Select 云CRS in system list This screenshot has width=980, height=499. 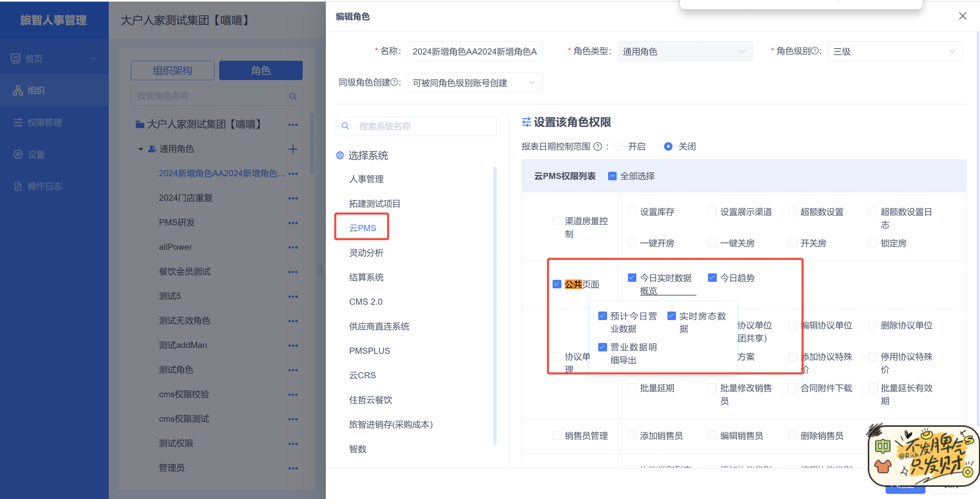(x=362, y=375)
